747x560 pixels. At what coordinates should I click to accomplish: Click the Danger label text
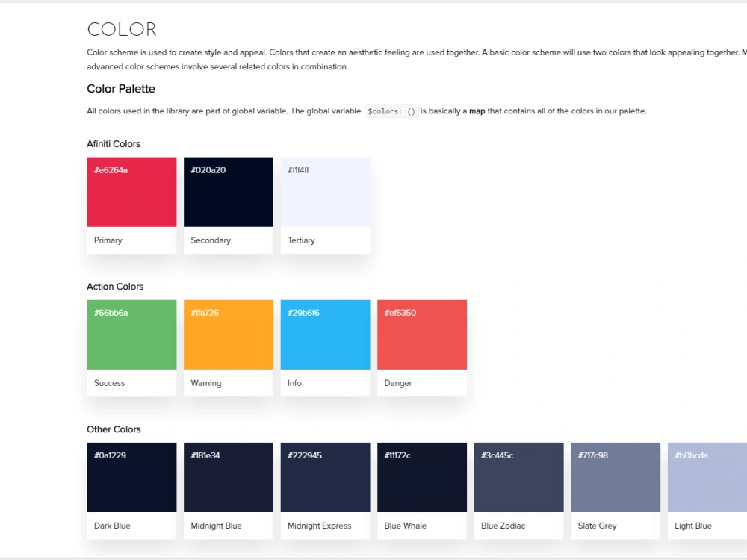[x=398, y=383]
